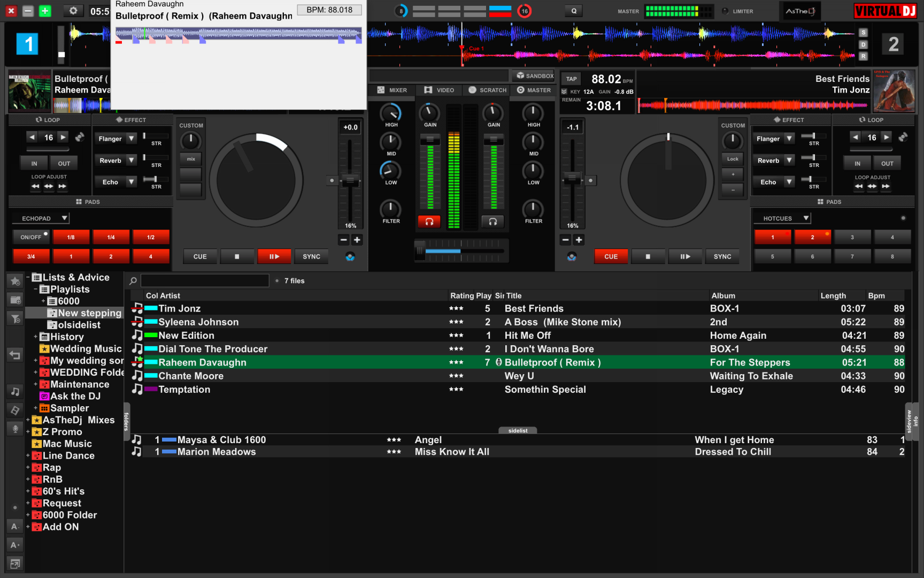Open the right deck Echo effect dropdown
The height and width of the screenshot is (578, 924).
(x=789, y=182)
